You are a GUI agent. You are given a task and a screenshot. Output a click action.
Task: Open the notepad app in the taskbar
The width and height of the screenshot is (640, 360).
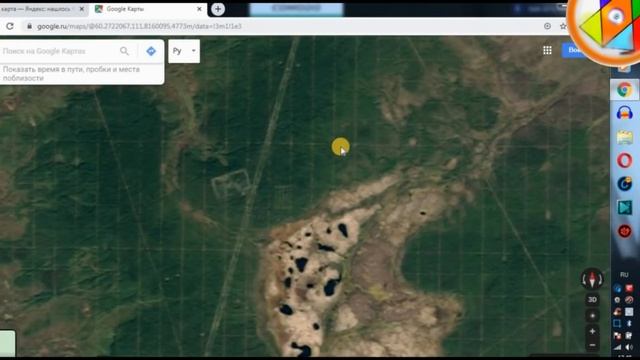[624, 137]
